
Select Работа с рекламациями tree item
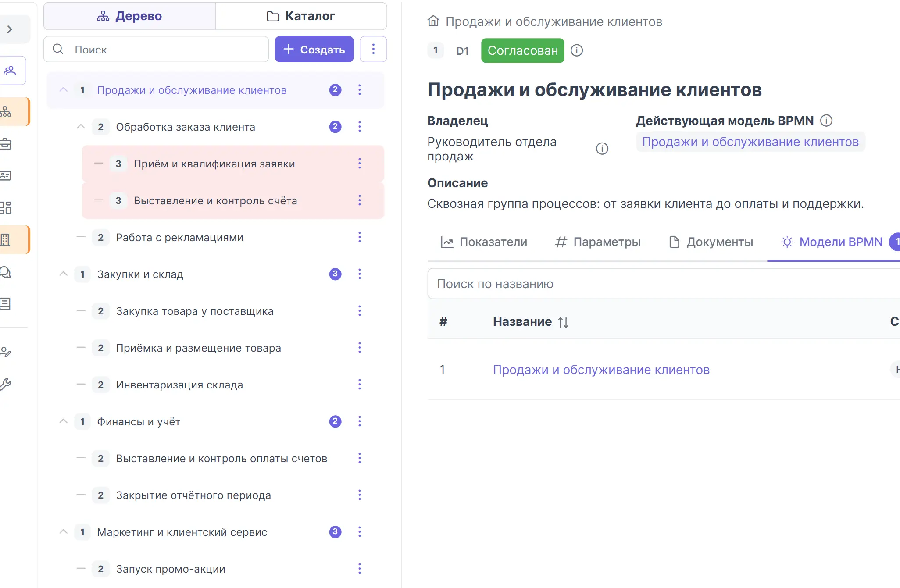179,237
